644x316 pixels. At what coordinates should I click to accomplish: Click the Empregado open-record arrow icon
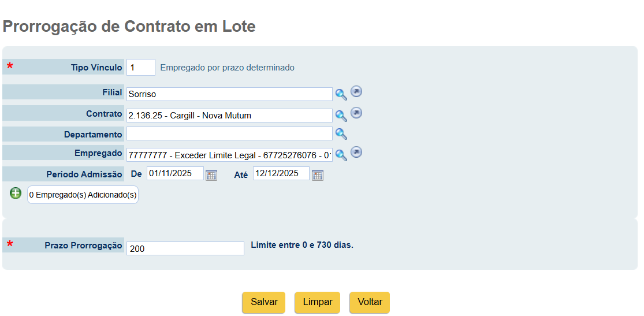point(356,153)
